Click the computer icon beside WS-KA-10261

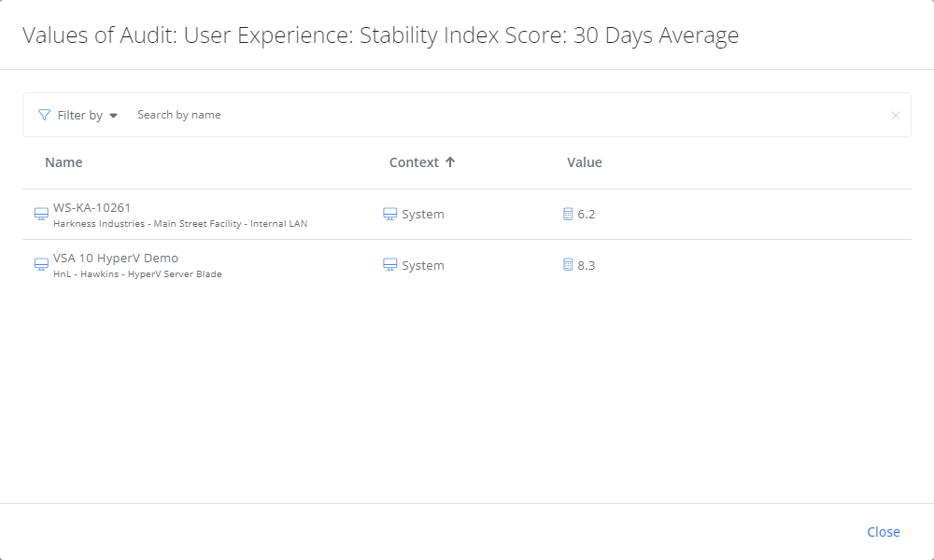point(41,215)
